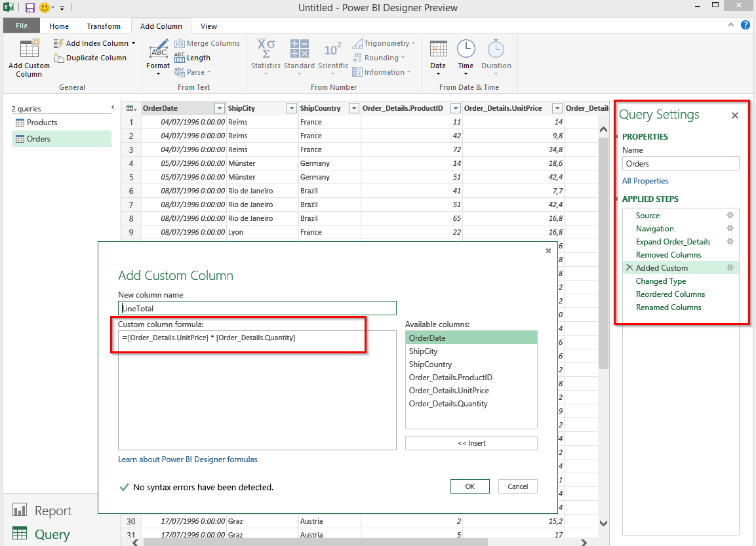
Task: Confirm the custom column with OK
Action: (470, 486)
